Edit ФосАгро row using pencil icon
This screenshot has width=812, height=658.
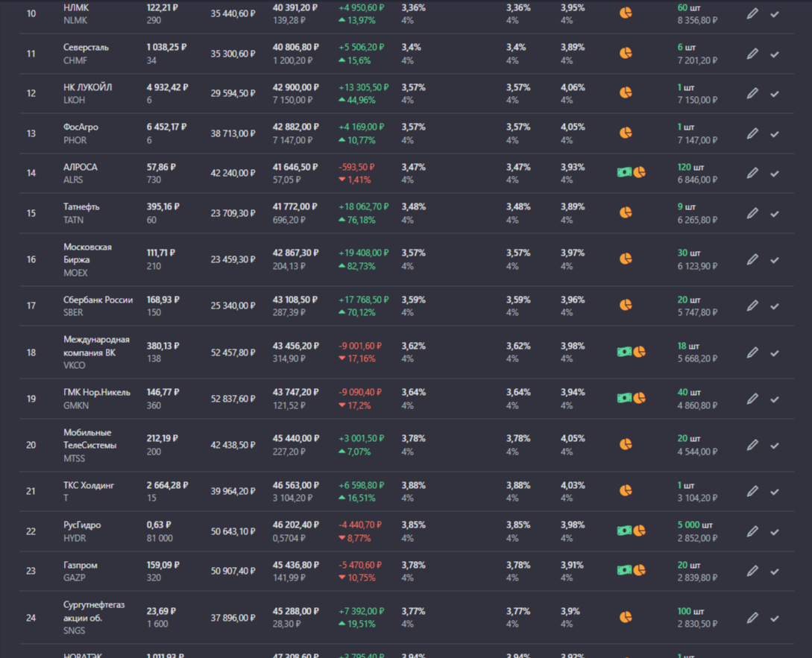pos(752,134)
